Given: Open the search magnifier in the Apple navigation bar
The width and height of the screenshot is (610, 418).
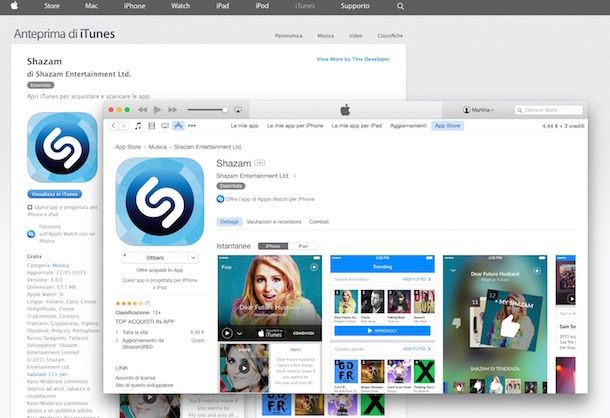Looking at the screenshot, I should pos(400,6).
